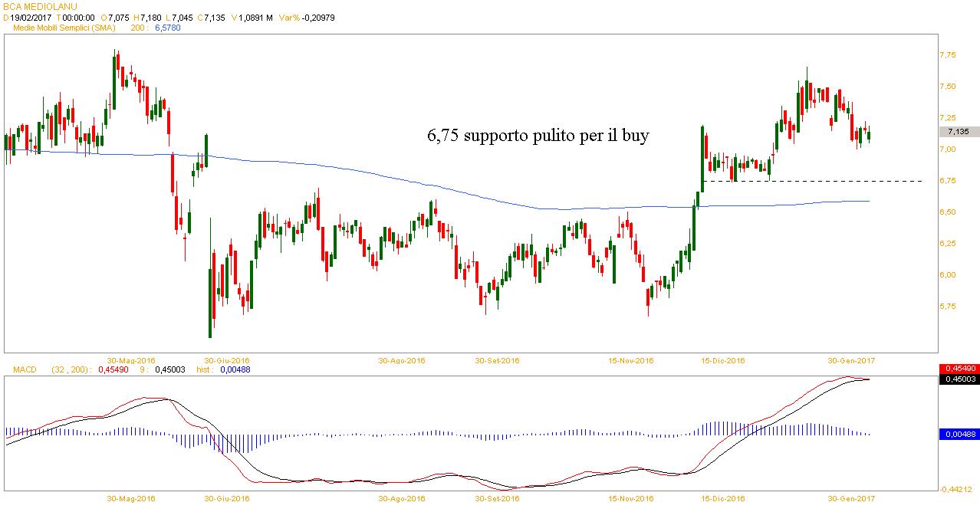Click the 15-Dic-2016 date on price chart axis
This screenshot has height=512, width=980.
click(x=722, y=359)
